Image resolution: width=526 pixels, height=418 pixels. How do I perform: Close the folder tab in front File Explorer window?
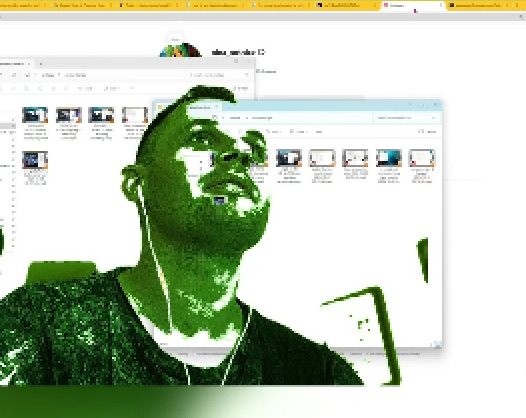click(216, 108)
